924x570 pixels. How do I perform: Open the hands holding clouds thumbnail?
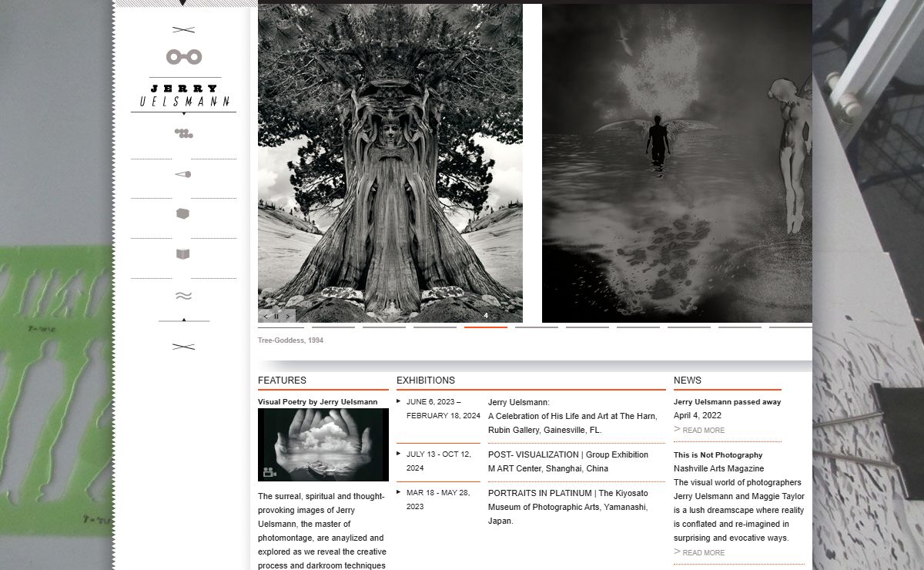[323, 444]
